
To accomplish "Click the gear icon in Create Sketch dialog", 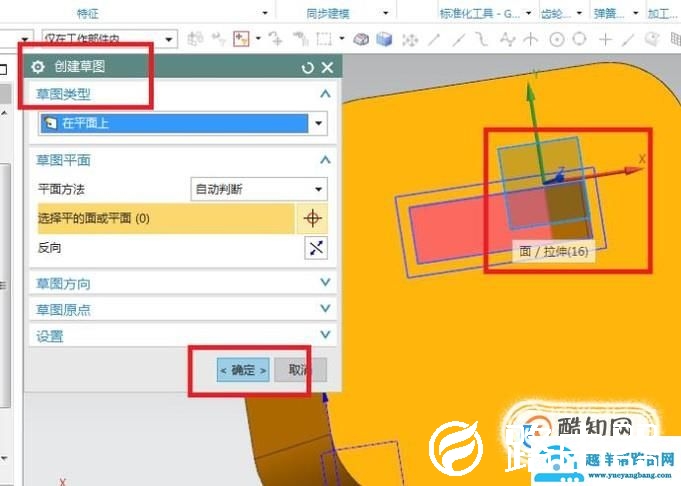I will [x=38, y=67].
